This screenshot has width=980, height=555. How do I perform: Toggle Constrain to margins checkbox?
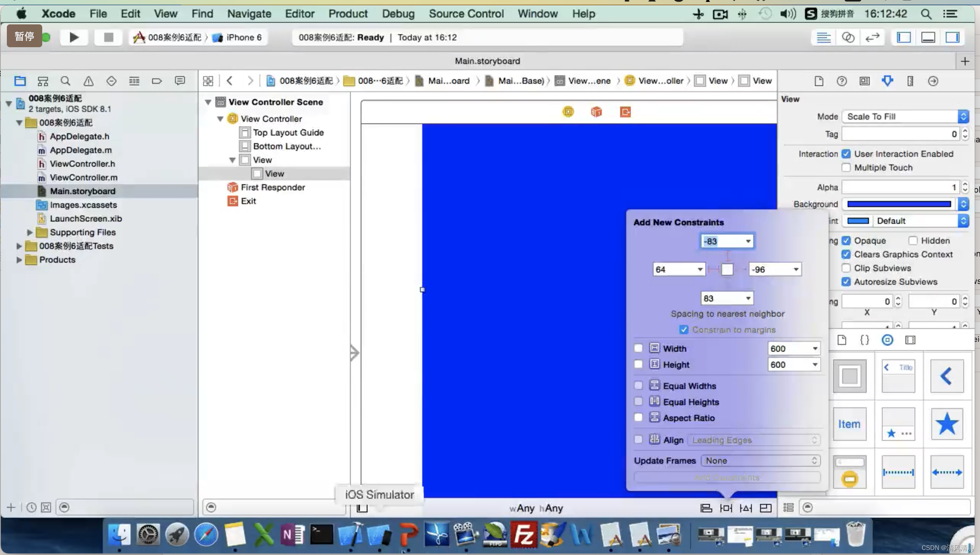pyautogui.click(x=684, y=329)
